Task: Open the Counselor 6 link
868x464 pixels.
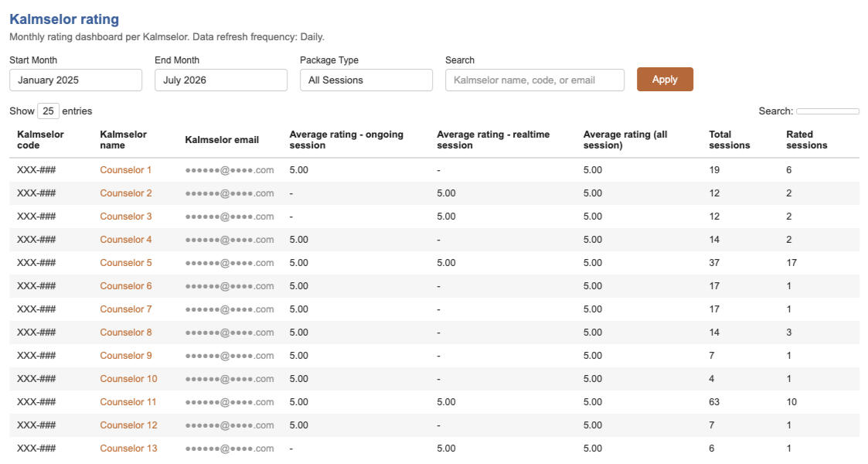Action: click(x=126, y=286)
